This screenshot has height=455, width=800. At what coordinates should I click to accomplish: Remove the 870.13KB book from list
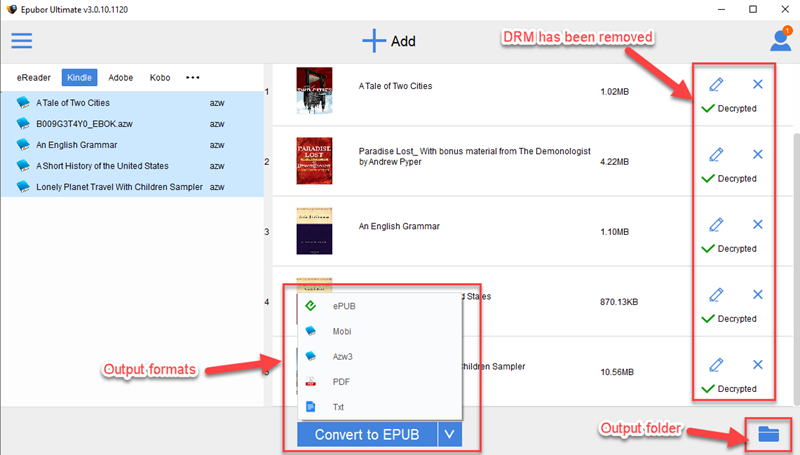758,294
